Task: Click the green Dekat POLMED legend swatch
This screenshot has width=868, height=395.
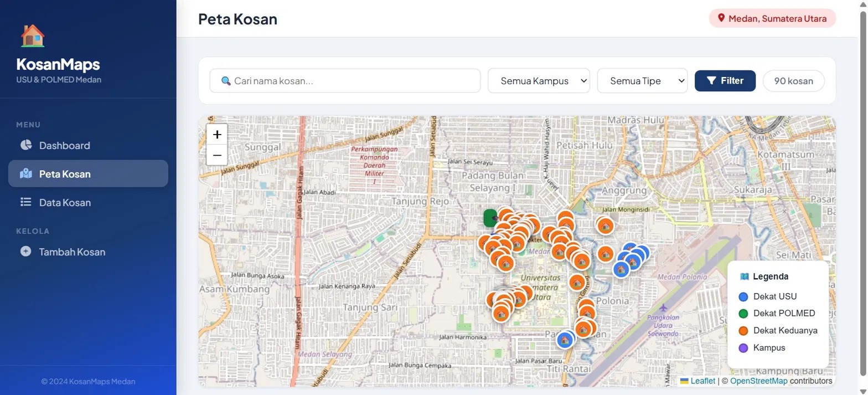Action: click(x=743, y=314)
